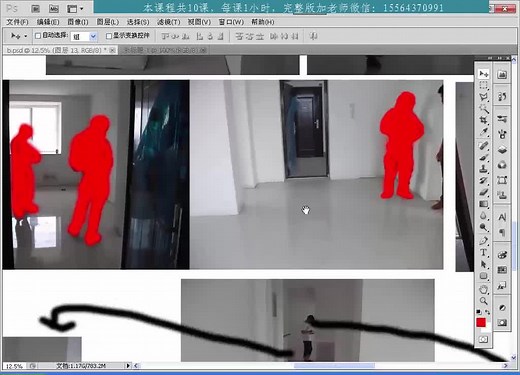
Task: Open the 滤镜(T) menu
Action: pyautogui.click(x=168, y=22)
